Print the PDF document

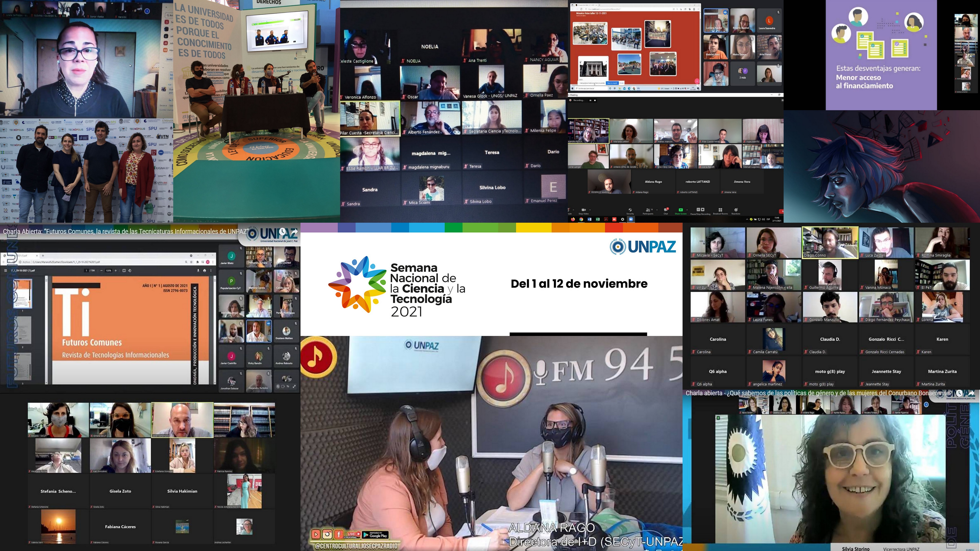(x=205, y=271)
